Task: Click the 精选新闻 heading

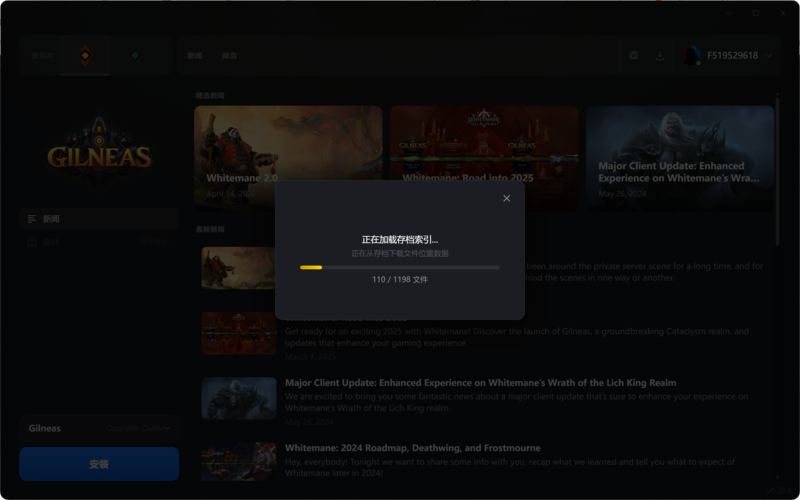Action: [210, 95]
